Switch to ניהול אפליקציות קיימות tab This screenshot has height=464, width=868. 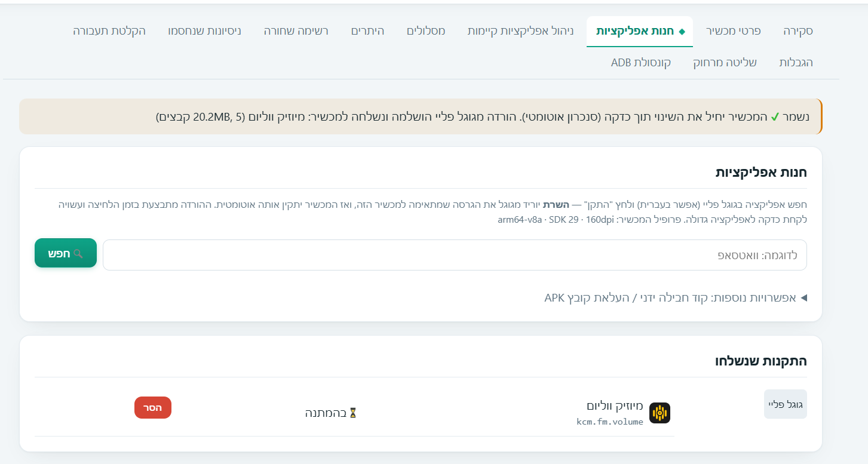[x=520, y=31]
